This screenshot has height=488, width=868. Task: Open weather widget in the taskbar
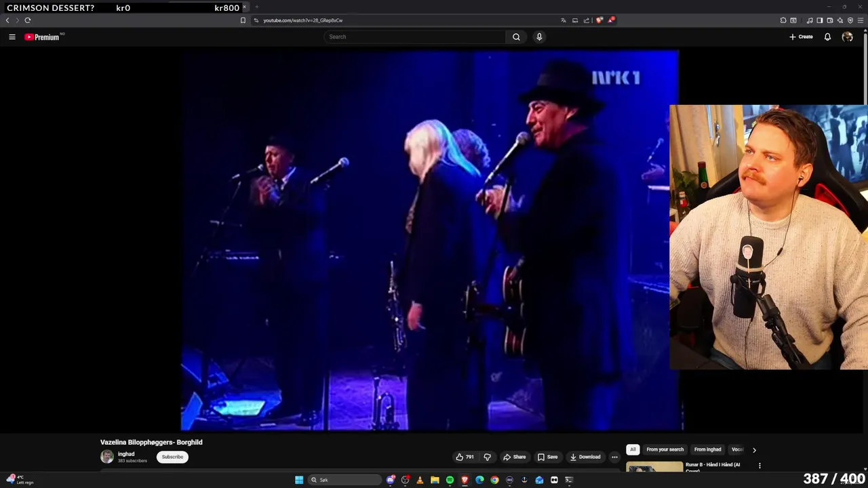coord(19,480)
